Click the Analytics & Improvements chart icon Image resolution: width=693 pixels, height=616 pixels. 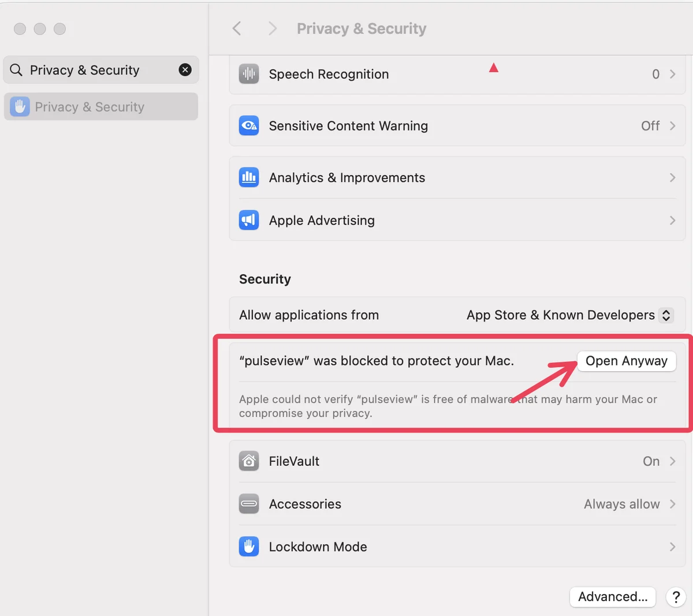tap(249, 177)
